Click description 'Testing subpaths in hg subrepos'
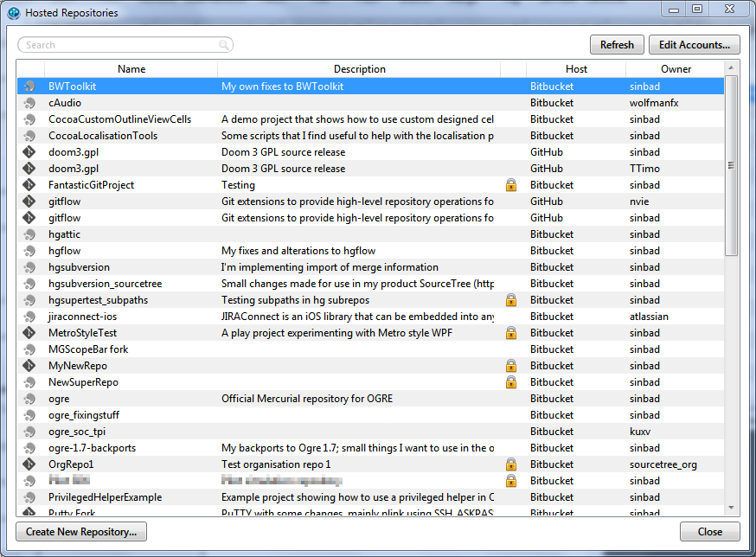Viewport: 756px width, 557px height. 295,300
